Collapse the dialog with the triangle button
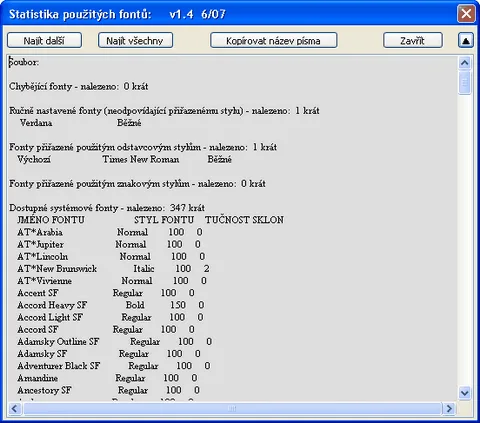The height and width of the screenshot is (423, 480). (466, 41)
